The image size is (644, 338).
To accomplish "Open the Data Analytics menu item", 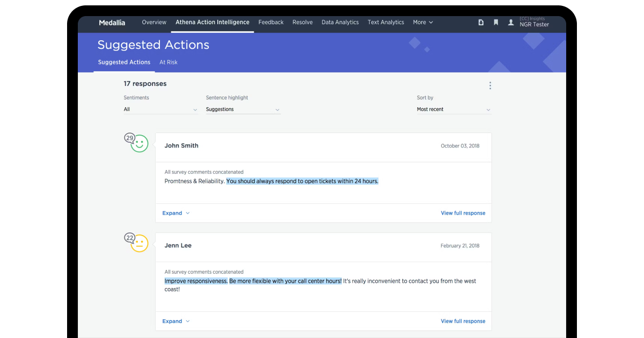I will [x=340, y=23].
